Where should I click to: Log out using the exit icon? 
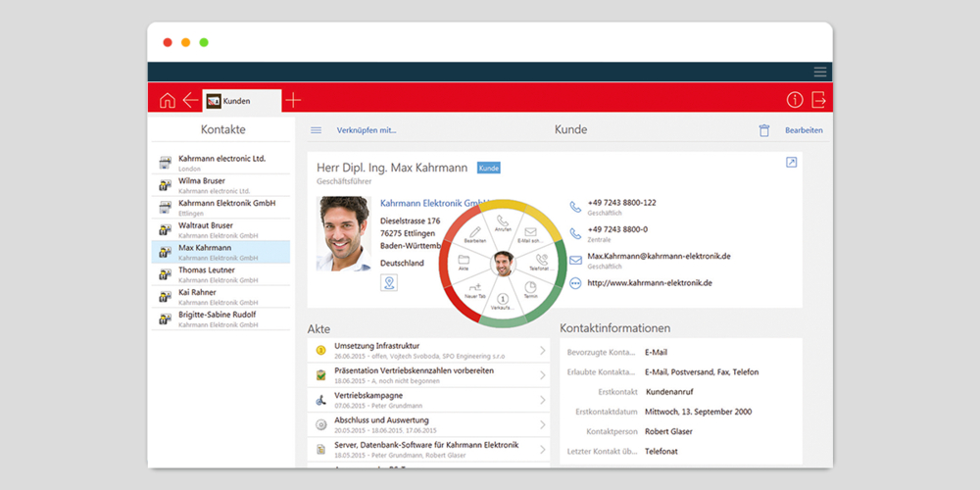pyautogui.click(x=818, y=100)
